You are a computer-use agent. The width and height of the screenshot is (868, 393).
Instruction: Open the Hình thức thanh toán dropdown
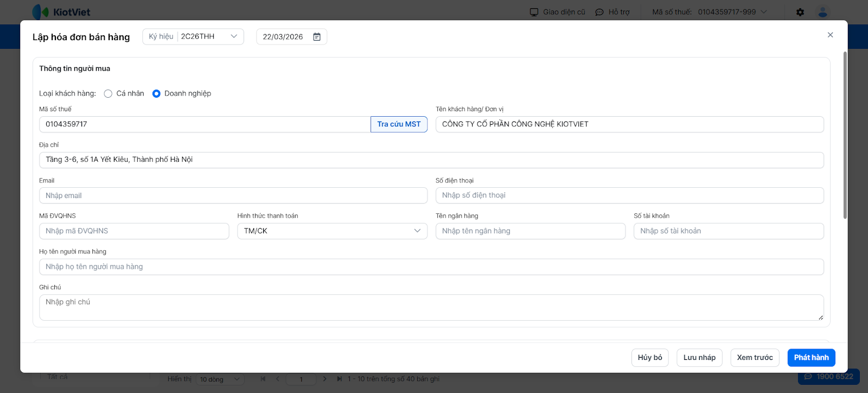tap(332, 231)
